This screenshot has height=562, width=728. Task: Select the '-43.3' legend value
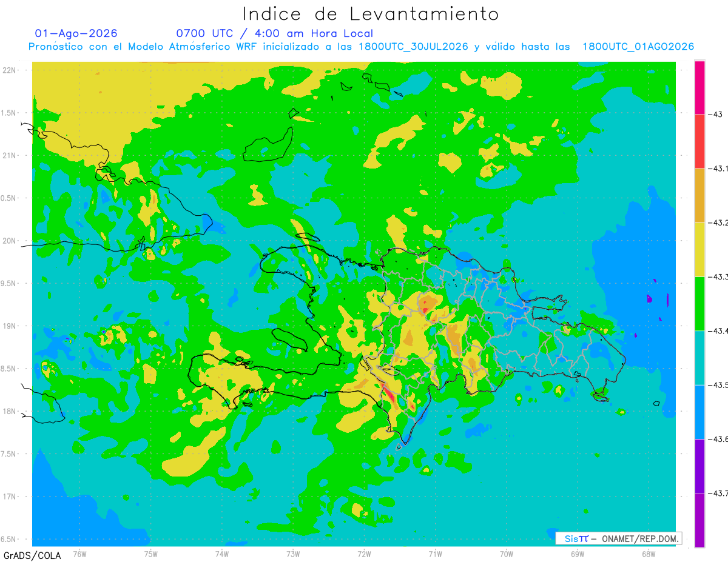tap(718, 276)
